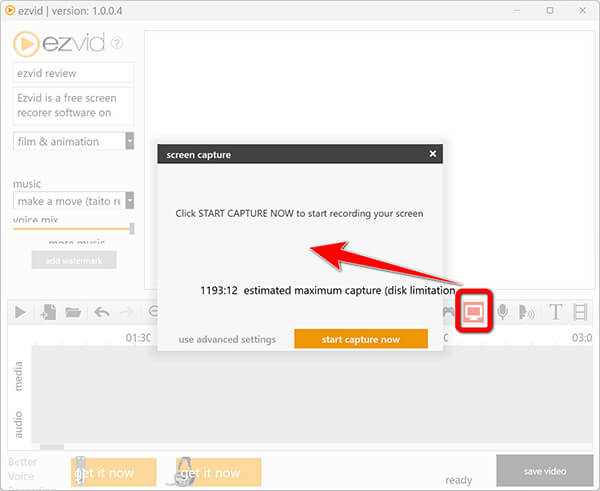Click the first get it now banner
600x491 pixels.
(114, 472)
